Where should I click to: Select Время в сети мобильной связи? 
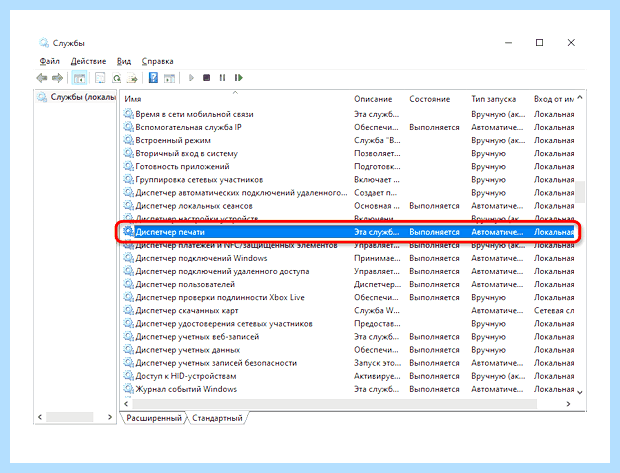pos(194,114)
